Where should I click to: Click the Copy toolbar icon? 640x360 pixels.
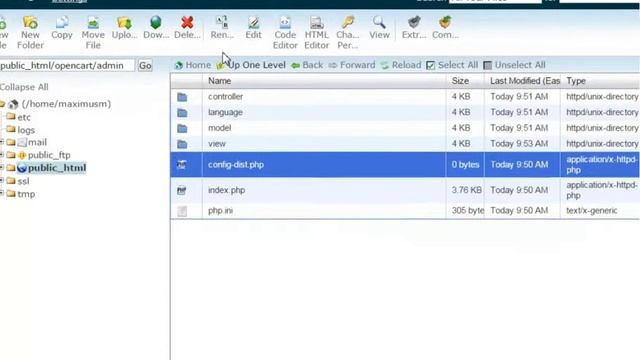(62, 28)
